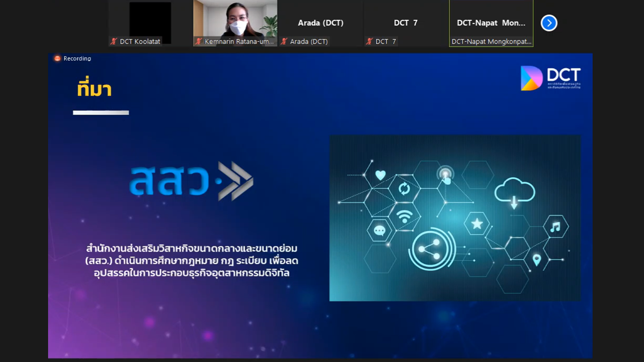Select the highlighted DCT-Napat Mongkonpat tile
This screenshot has height=362, width=644.
coord(491,23)
